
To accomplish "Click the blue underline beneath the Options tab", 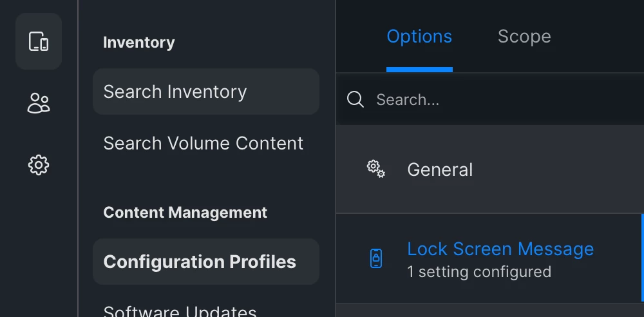I will click(x=419, y=70).
